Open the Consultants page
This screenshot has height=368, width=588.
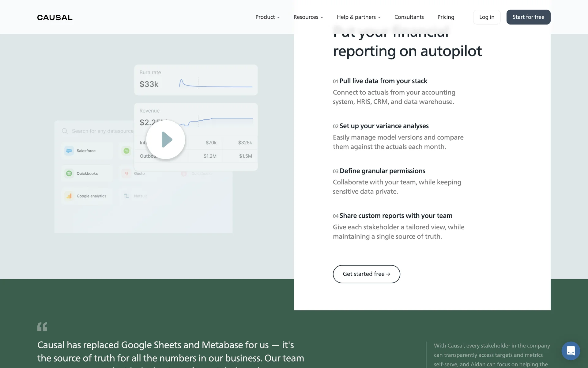(x=409, y=17)
